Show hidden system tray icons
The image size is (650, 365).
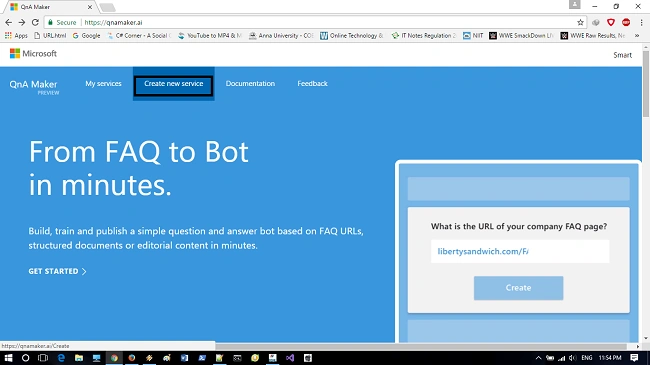[538, 358]
